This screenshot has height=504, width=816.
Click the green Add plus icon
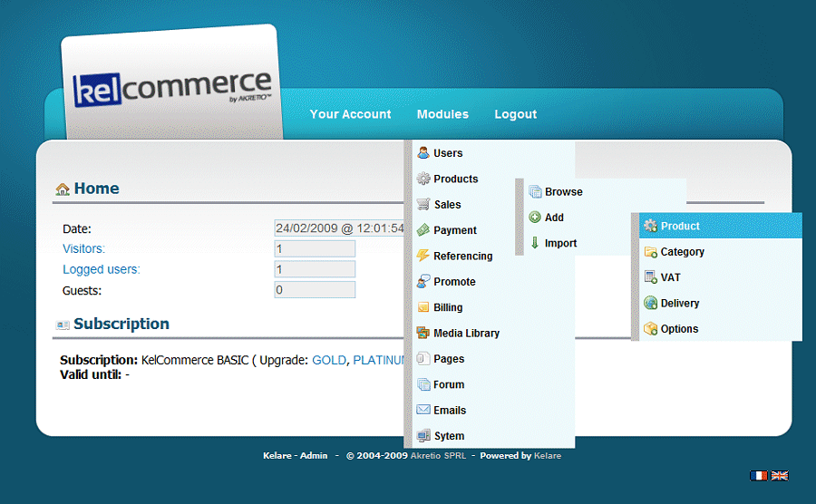(x=535, y=218)
